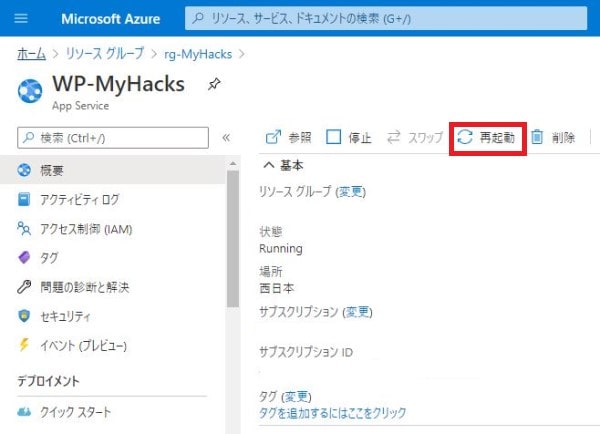
Task: Open リソース グループ breadcrumb
Action: pos(105,54)
